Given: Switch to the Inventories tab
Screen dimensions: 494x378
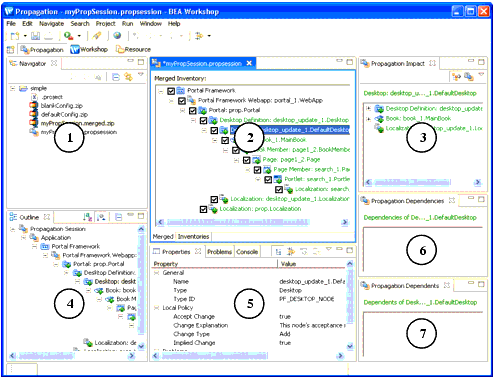Looking at the screenshot, I should 193,236.
